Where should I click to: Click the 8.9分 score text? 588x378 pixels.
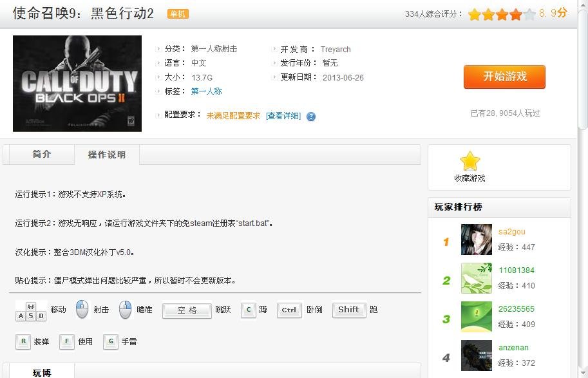click(553, 13)
